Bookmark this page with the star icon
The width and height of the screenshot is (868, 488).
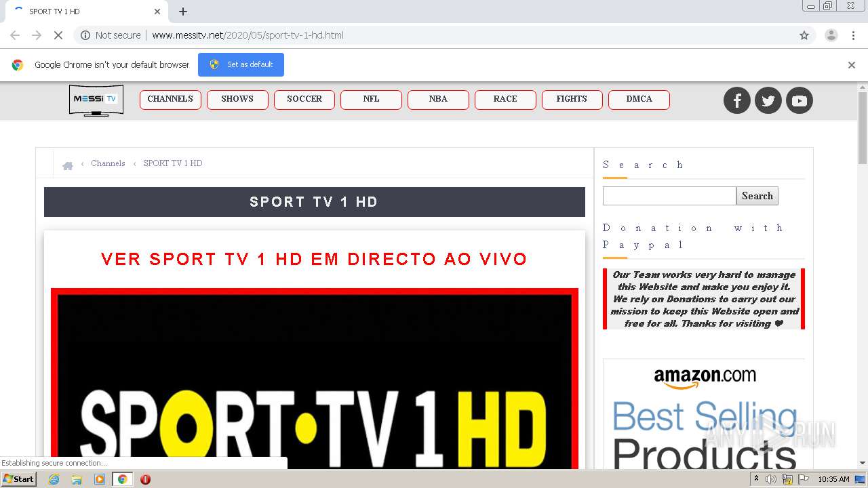pyautogui.click(x=804, y=35)
